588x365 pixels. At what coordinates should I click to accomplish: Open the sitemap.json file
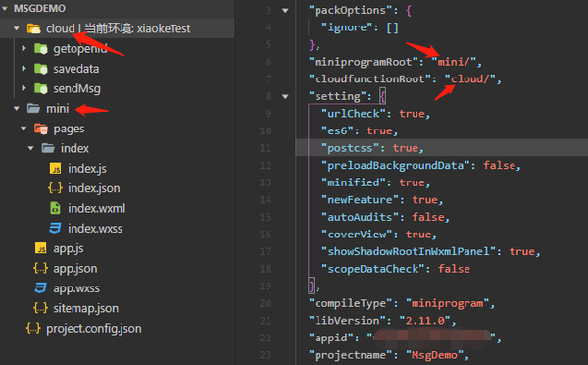[86, 308]
